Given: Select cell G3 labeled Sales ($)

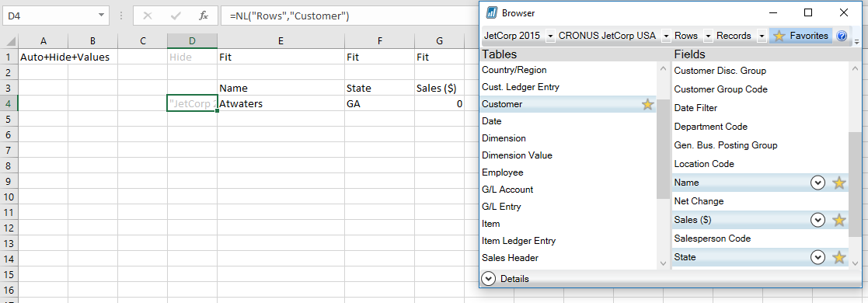Looking at the screenshot, I should (440, 88).
